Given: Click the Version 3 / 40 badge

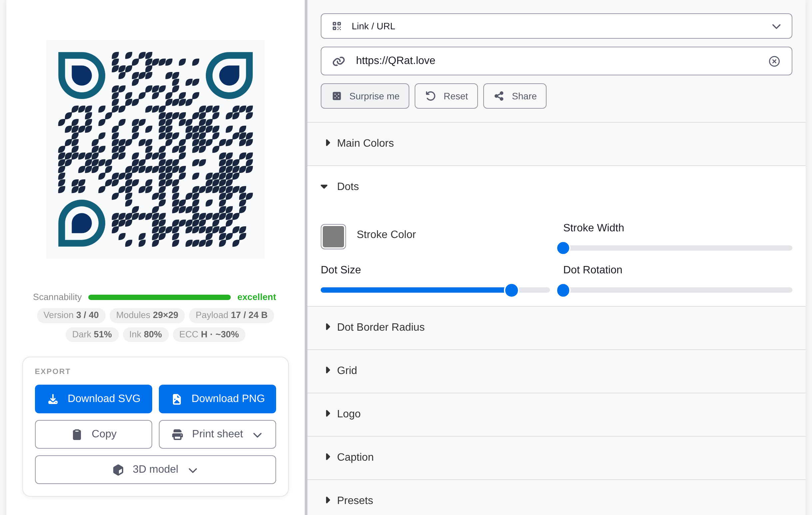Looking at the screenshot, I should click(71, 315).
